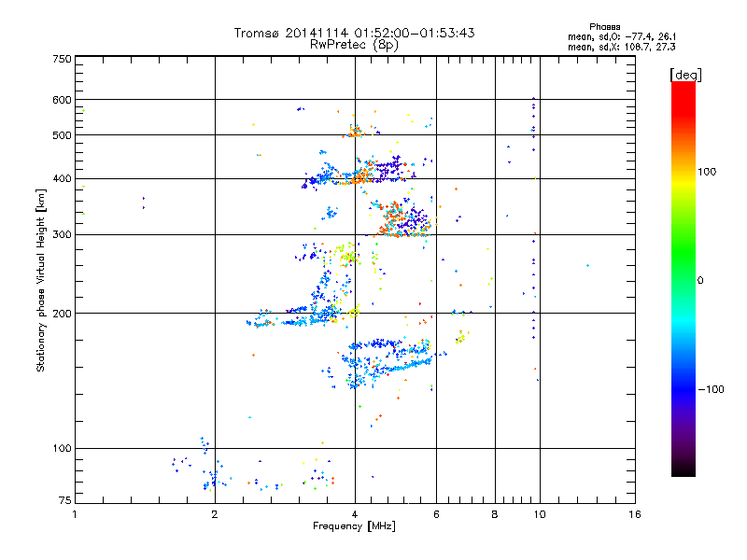Click the "75" height axis tick label
Image resolution: width=747 pixels, height=560 pixels.
point(65,500)
